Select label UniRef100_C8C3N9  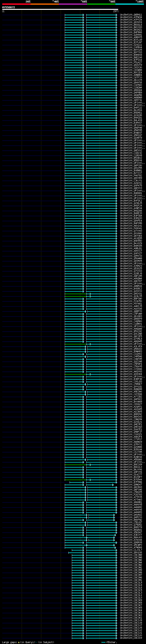pos(131,555)
